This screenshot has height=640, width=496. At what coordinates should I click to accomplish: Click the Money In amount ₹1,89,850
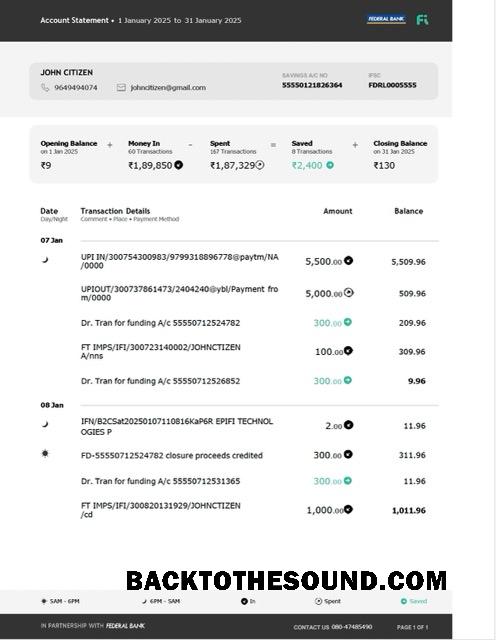click(150, 165)
